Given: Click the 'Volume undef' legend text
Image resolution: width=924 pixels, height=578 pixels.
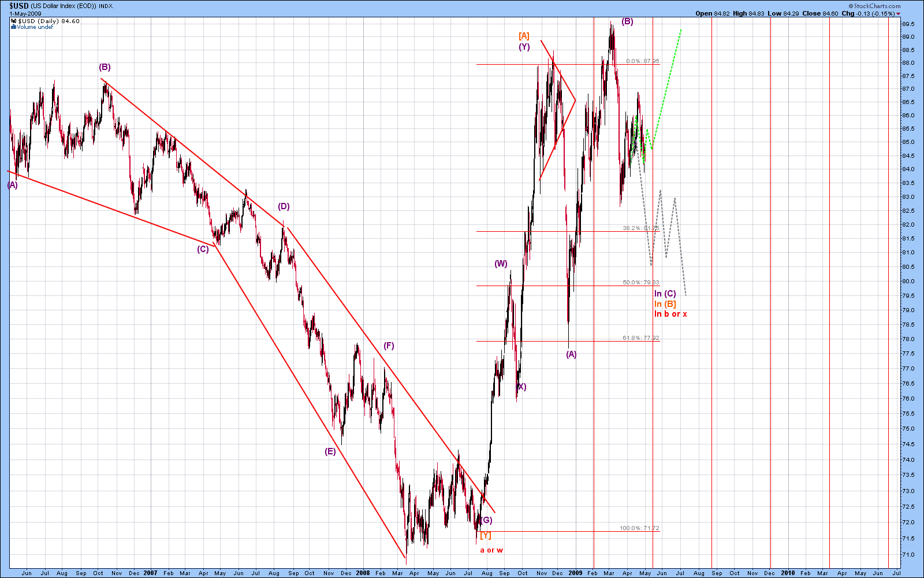Looking at the screenshot, I should coord(35,27).
